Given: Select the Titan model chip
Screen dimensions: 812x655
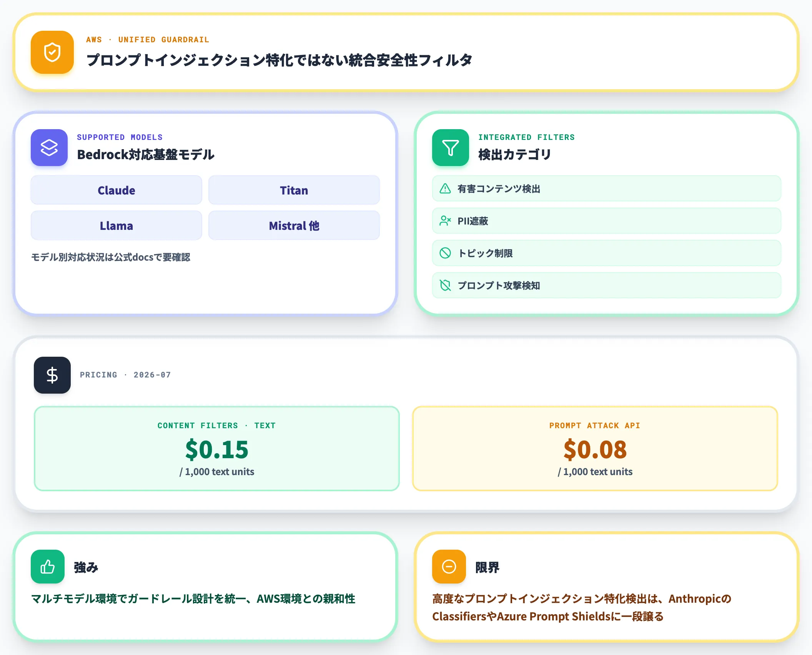Looking at the screenshot, I should pos(294,190).
